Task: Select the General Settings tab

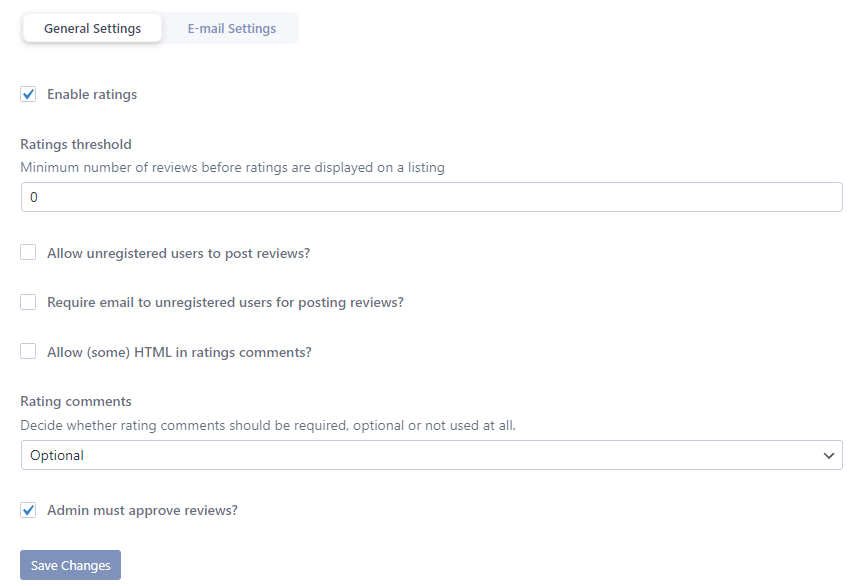Action: pyautogui.click(x=92, y=28)
